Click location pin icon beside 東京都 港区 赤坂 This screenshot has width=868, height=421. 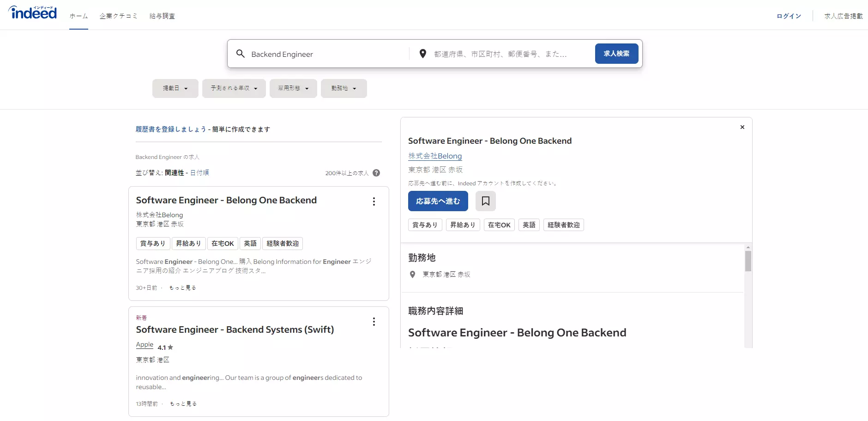[x=413, y=275]
